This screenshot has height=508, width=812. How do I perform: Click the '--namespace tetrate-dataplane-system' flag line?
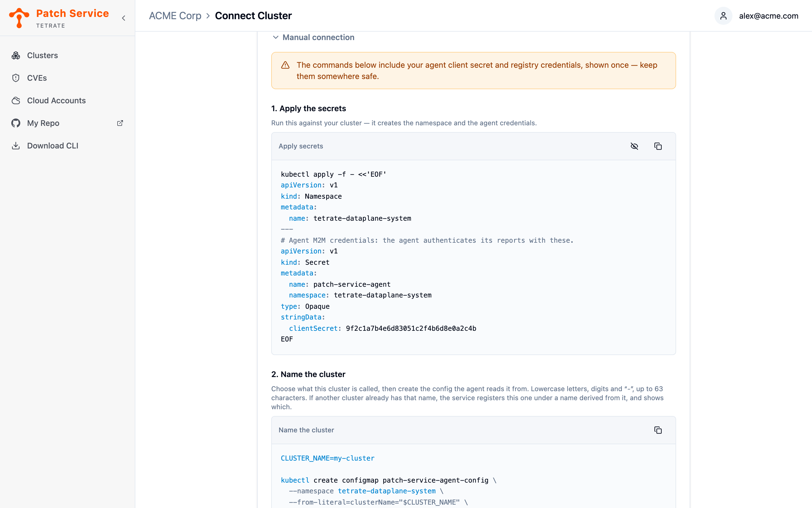click(x=366, y=491)
